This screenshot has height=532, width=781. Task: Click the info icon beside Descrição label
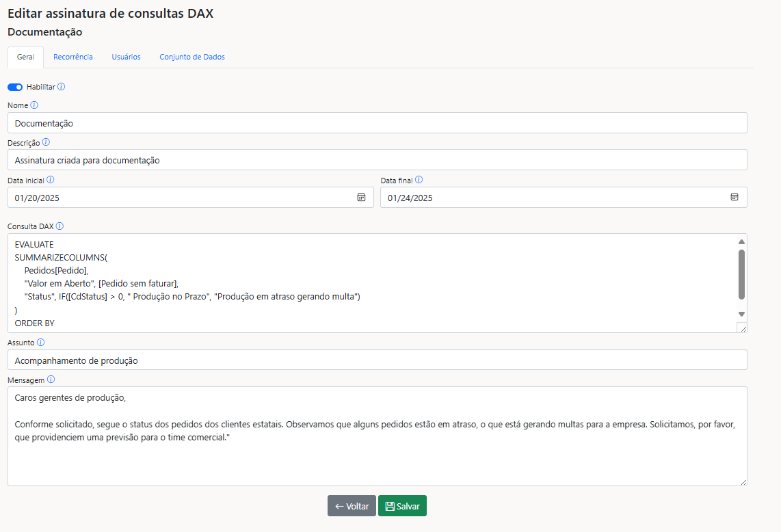[46, 142]
